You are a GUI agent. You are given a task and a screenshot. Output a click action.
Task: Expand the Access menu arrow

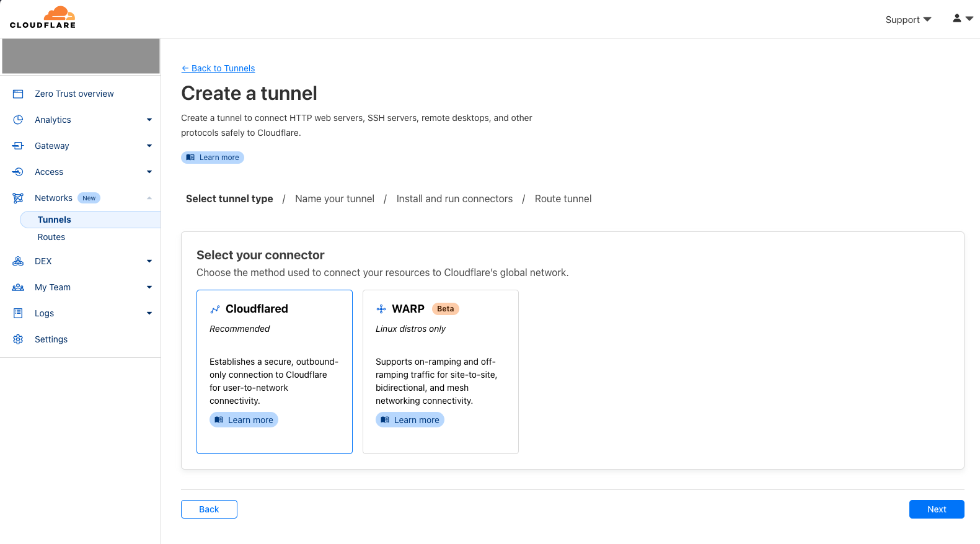click(x=149, y=172)
